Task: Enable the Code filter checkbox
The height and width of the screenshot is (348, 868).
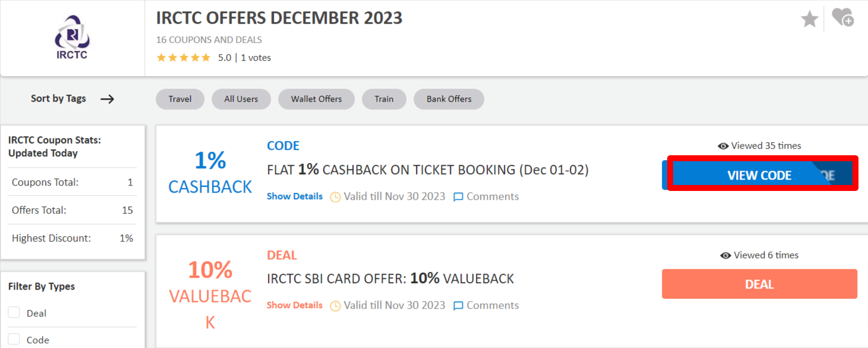Action: pyautogui.click(x=13, y=339)
